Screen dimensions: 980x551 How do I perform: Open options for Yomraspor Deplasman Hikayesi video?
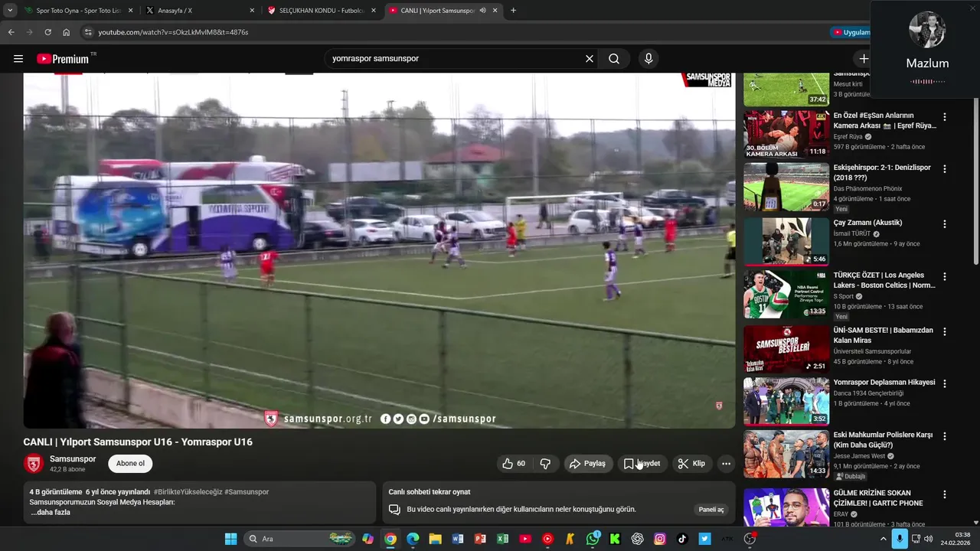coord(945,383)
